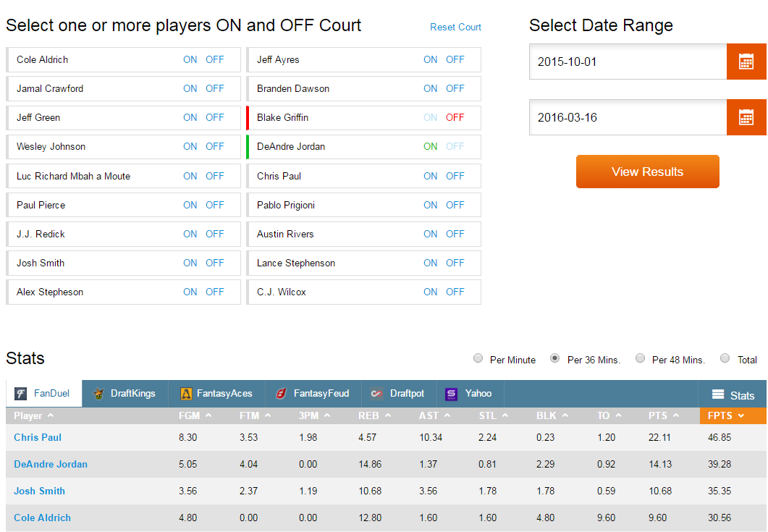Sort table by REB column
The image size is (768, 532).
(375, 415)
